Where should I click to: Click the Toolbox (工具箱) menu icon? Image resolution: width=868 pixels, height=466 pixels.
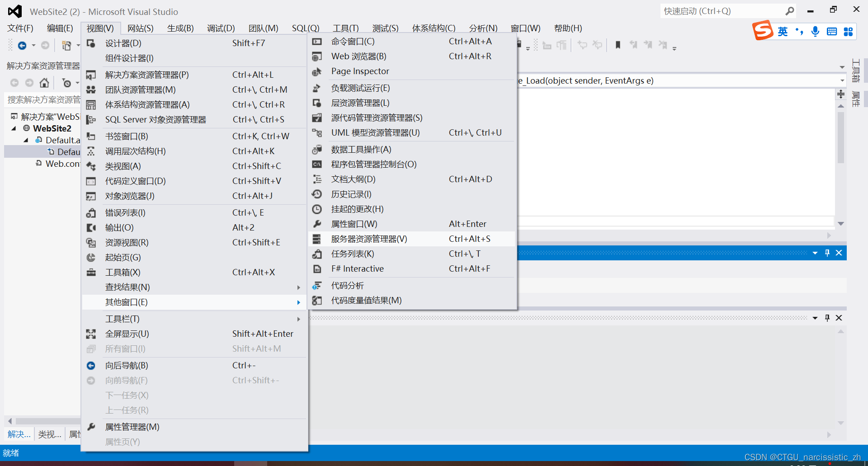91,273
